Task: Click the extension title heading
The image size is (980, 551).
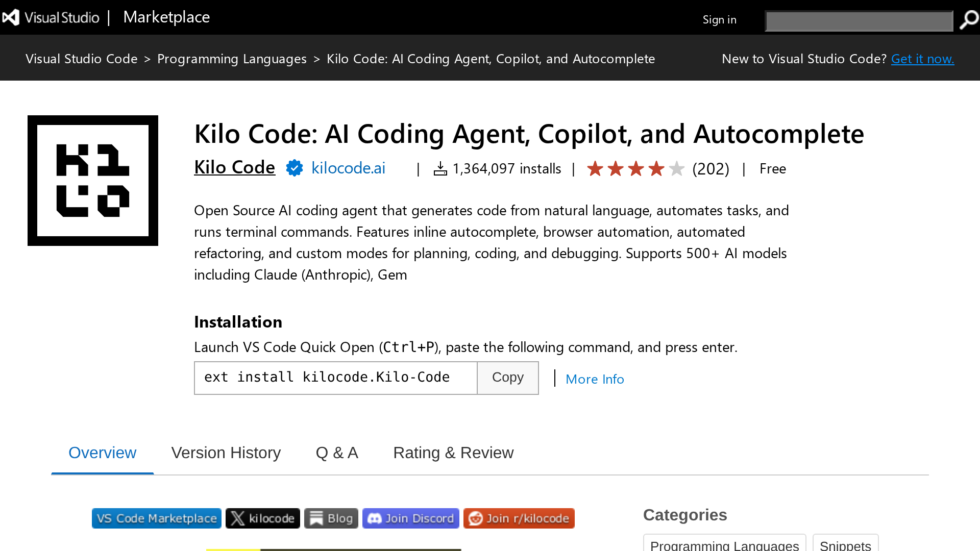Action: 529,134
